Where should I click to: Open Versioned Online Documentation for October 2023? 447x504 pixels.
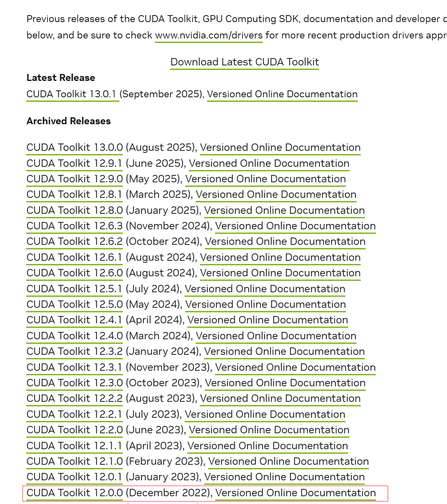point(285,383)
